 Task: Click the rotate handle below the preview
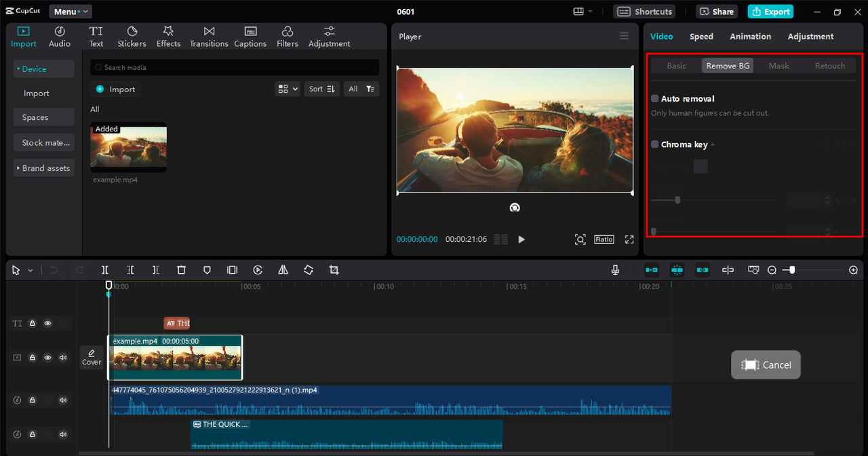pyautogui.click(x=515, y=207)
